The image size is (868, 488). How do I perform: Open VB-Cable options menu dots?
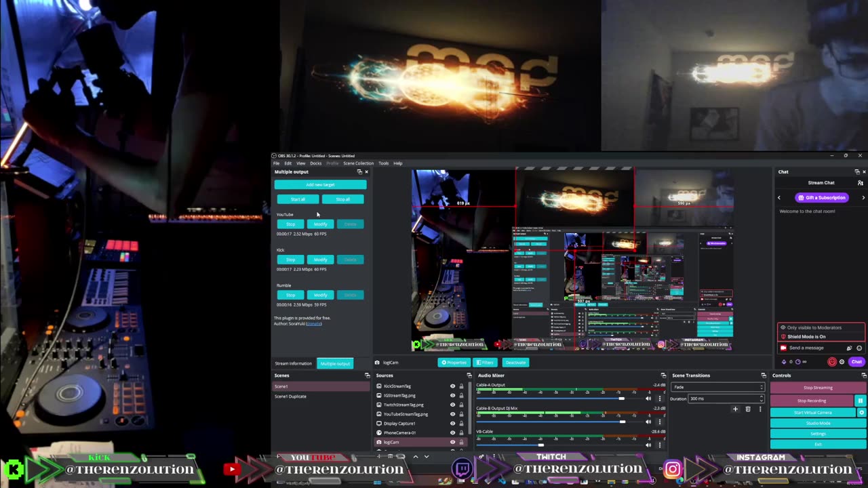(659, 445)
